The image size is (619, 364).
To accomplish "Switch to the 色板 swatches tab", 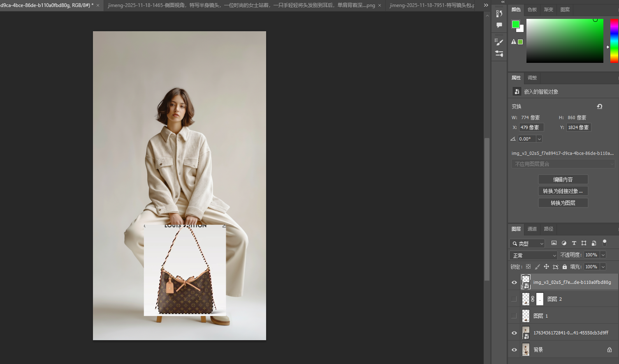I will point(532,9).
